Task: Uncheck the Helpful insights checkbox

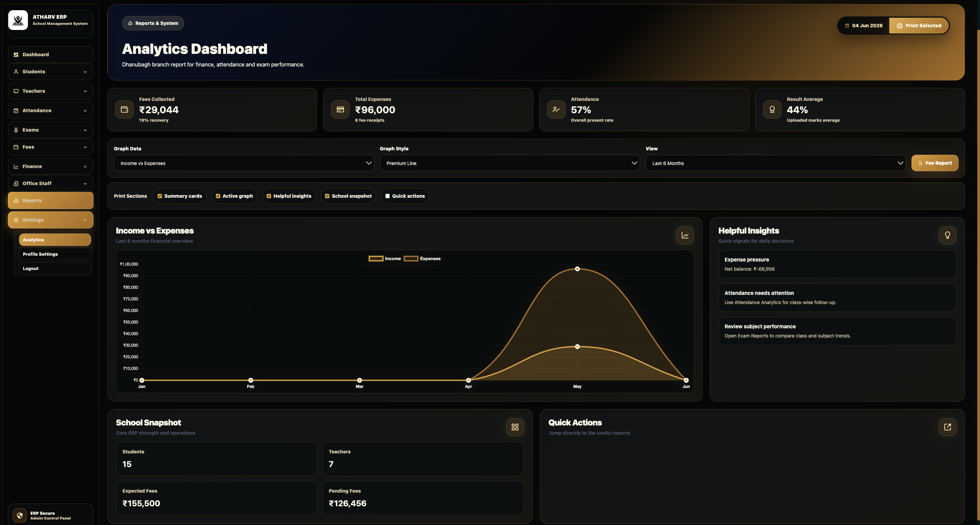Action: click(x=269, y=196)
